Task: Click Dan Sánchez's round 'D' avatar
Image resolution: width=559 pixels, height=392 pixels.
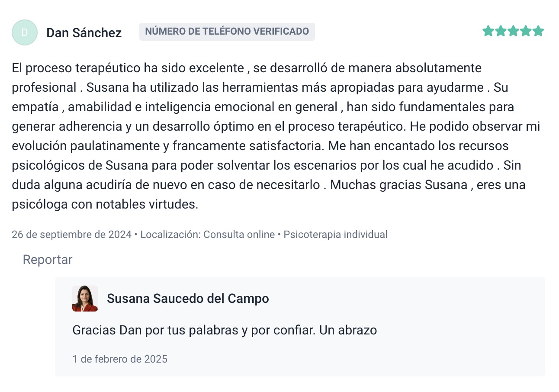Action: click(x=24, y=32)
